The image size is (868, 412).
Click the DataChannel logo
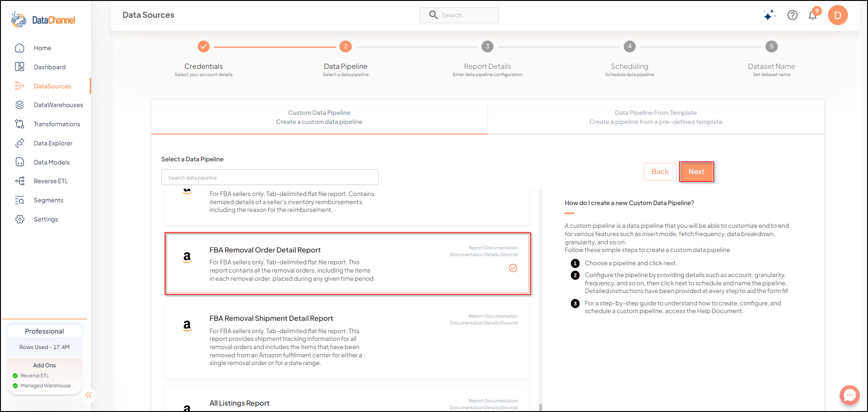click(43, 20)
